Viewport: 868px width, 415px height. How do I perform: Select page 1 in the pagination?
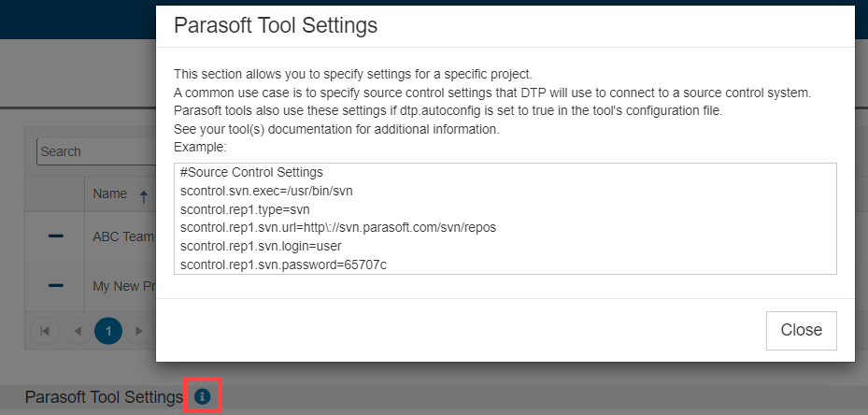click(x=108, y=331)
